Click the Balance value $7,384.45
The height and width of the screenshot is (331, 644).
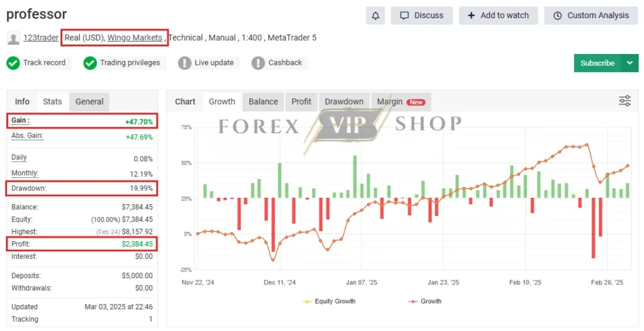137,207
